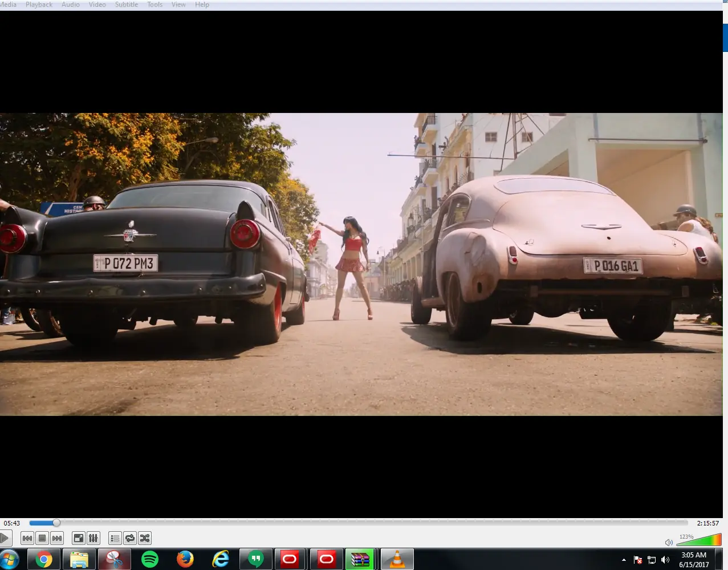Open the Snipping Tool taskbar icon

[114, 560]
